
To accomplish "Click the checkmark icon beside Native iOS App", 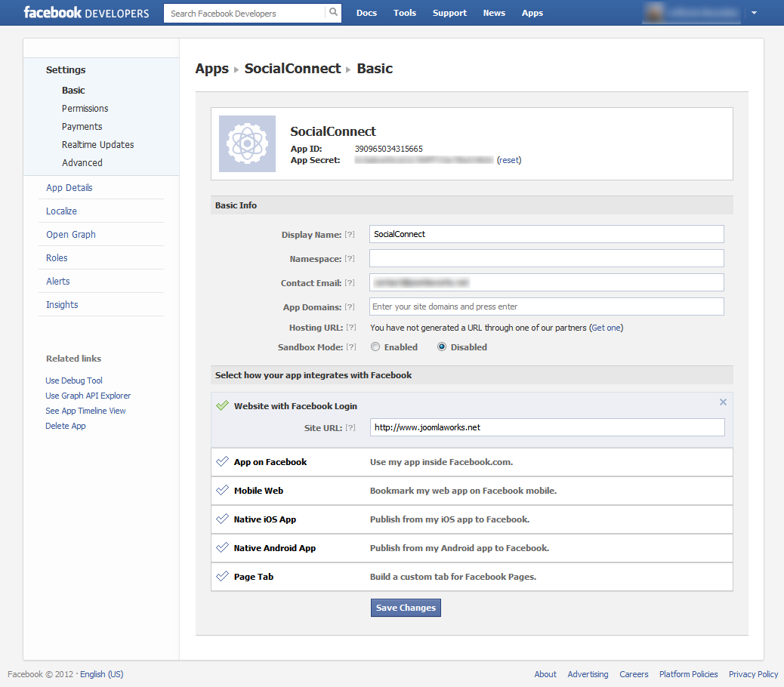I will (x=223, y=519).
